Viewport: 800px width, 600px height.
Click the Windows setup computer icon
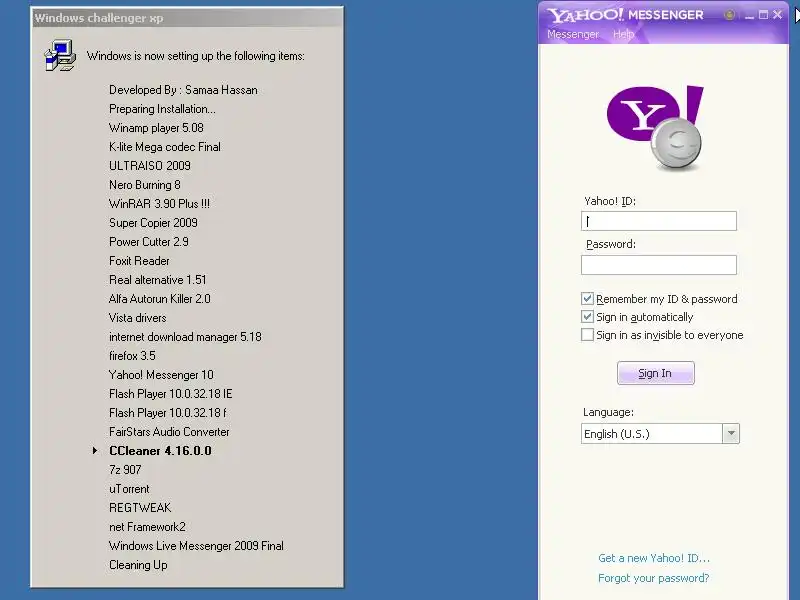coord(60,55)
